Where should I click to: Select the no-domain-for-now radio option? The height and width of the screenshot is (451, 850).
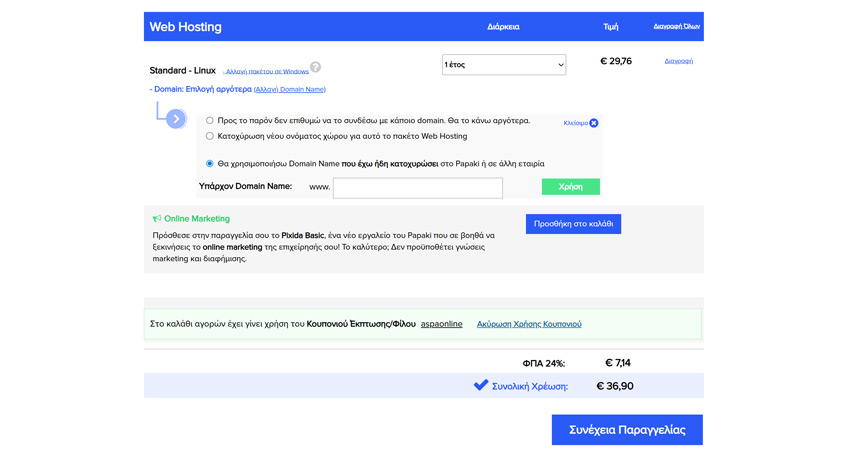(210, 120)
